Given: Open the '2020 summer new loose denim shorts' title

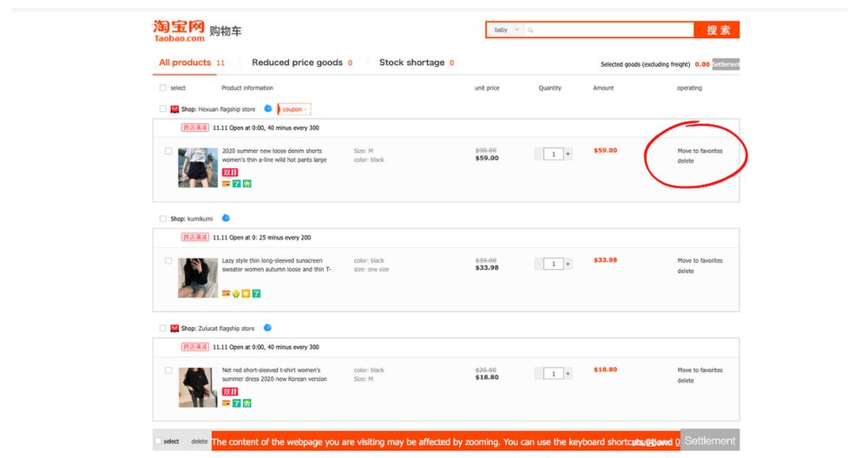Looking at the screenshot, I should 274,155.
